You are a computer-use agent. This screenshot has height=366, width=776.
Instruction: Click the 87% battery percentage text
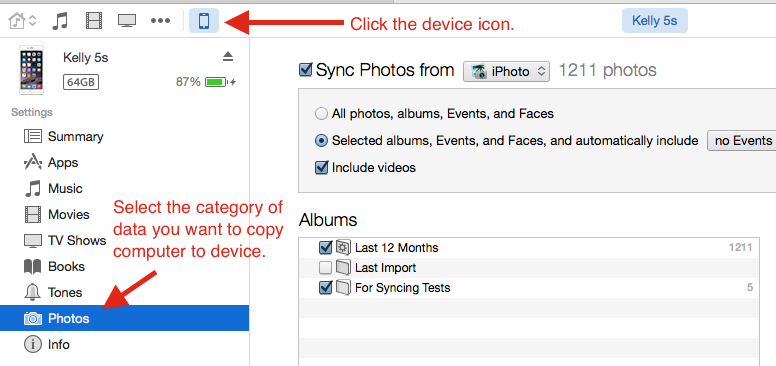[188, 82]
